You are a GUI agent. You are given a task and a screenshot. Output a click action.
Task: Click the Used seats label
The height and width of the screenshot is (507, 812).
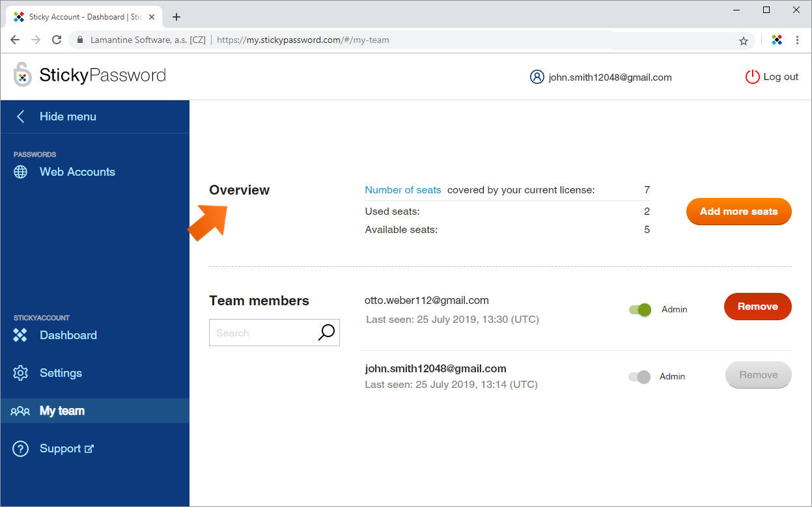(x=393, y=212)
